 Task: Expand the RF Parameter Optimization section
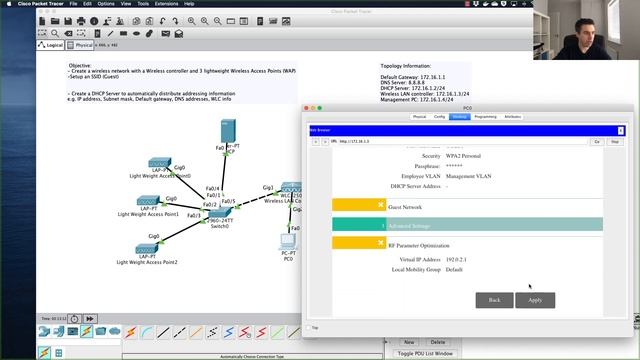coord(359,243)
